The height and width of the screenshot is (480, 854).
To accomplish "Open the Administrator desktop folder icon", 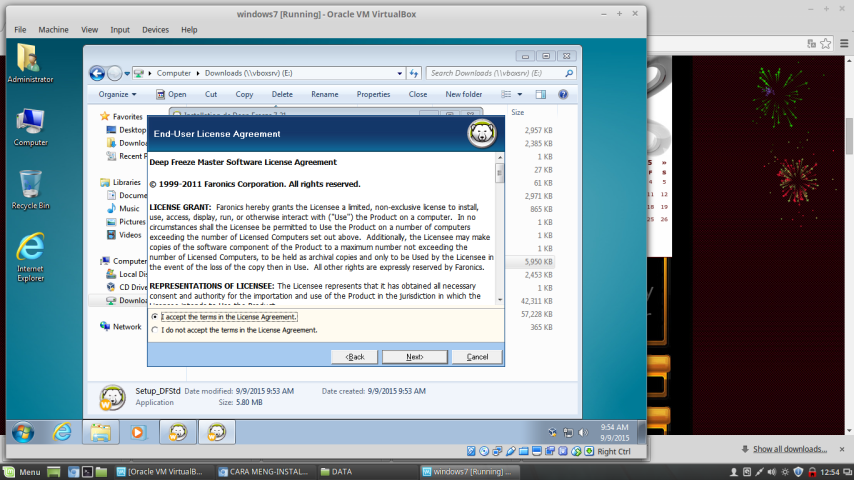I will 30,63.
